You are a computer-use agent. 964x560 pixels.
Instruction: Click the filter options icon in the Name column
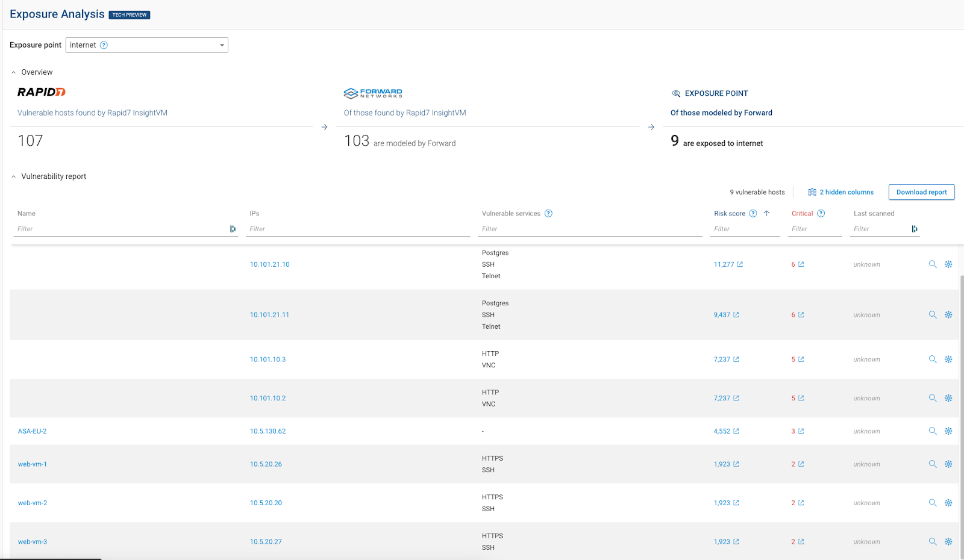pyautogui.click(x=233, y=229)
